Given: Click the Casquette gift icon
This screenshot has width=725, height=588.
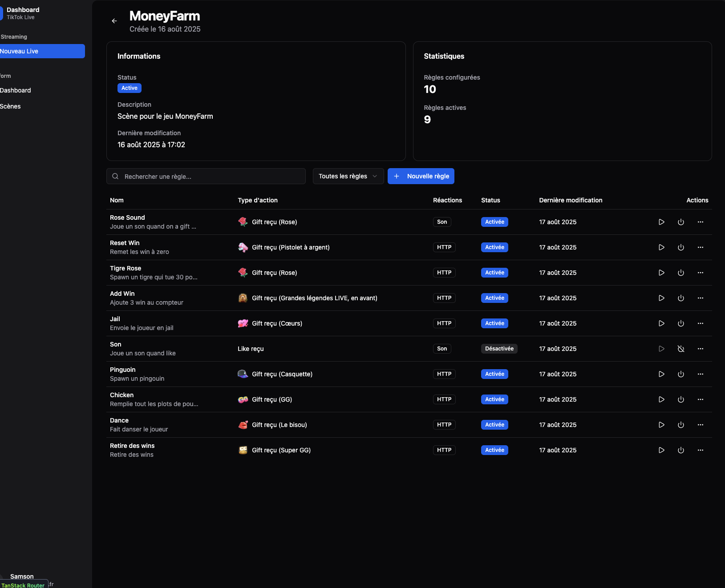Looking at the screenshot, I should click(243, 374).
